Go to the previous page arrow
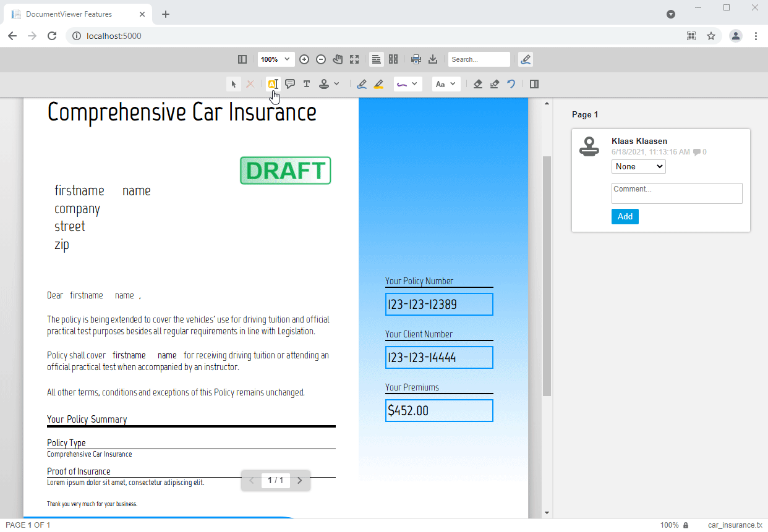Image resolution: width=768 pixels, height=532 pixels. pos(252,480)
